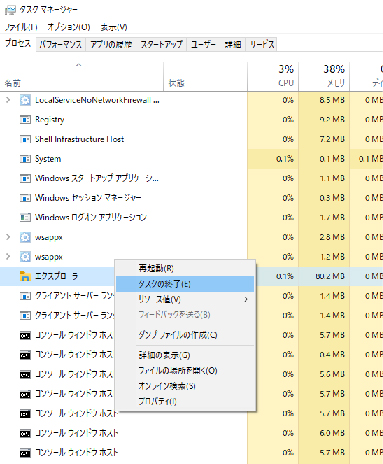Click the 0.1% CPU value of System
The width and height of the screenshot is (383, 464).
coord(285,159)
